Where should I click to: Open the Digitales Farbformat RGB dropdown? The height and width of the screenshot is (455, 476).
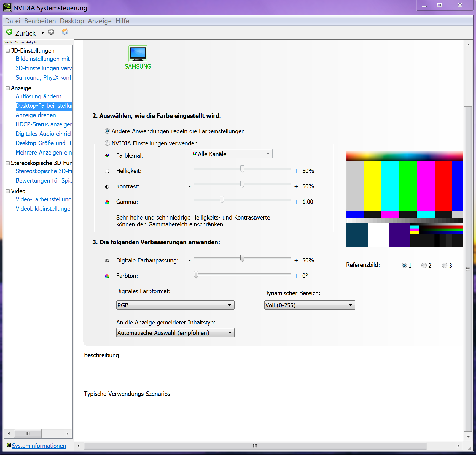tap(175, 305)
